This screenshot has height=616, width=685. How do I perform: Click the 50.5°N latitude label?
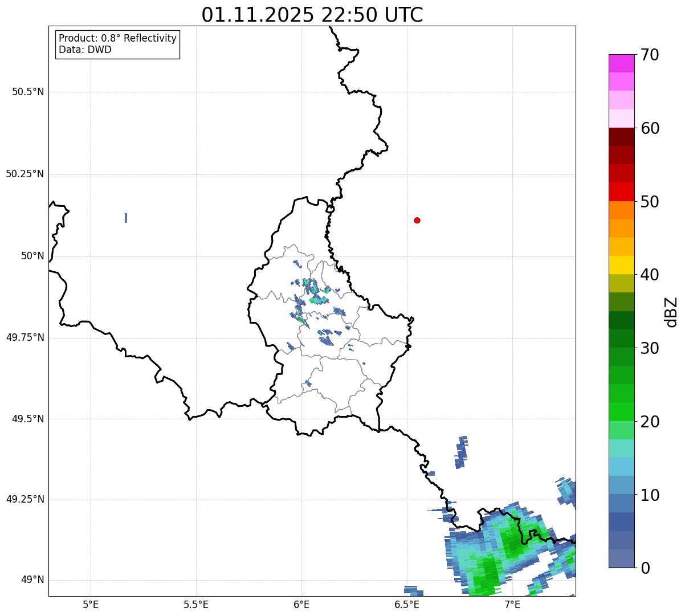click(x=28, y=92)
